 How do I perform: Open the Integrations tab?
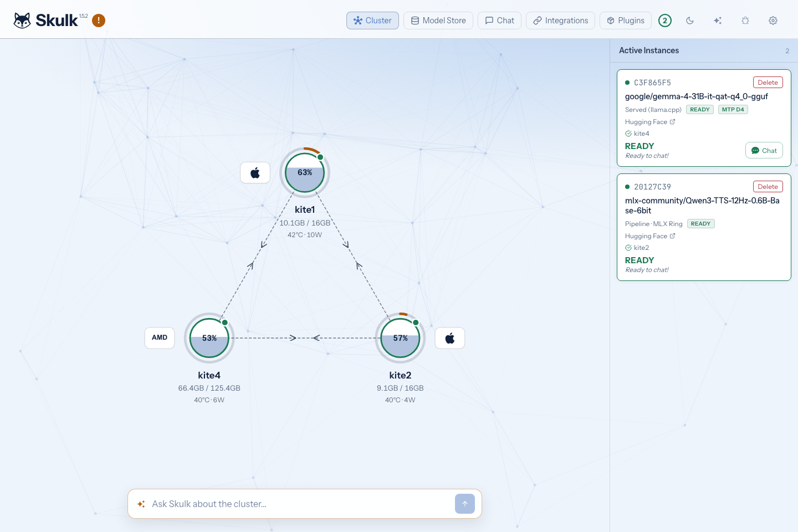tap(560, 21)
